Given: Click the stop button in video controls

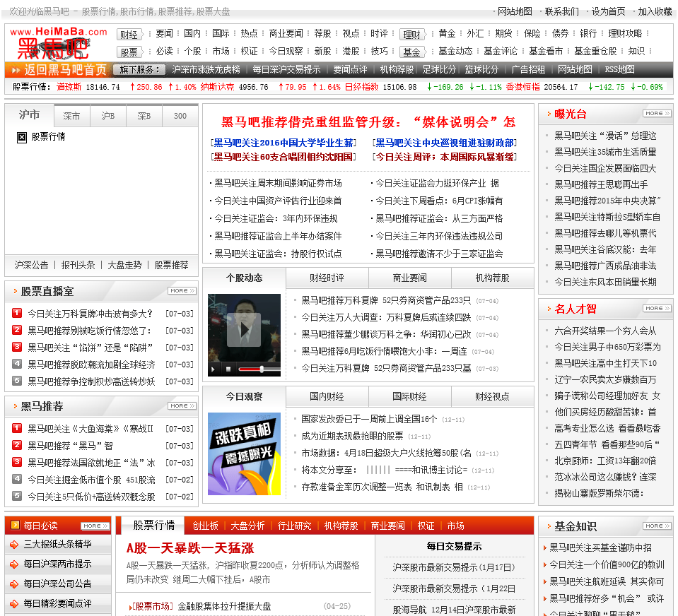Looking at the screenshot, I should click(228, 369).
